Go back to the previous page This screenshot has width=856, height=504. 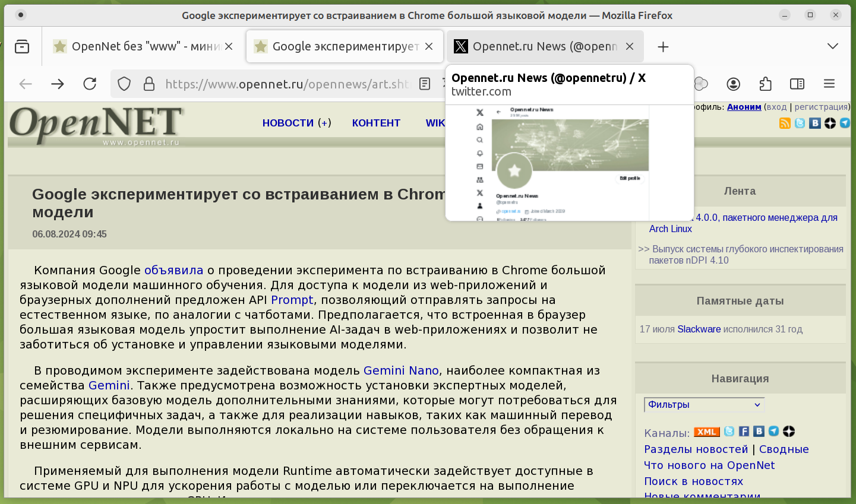(x=26, y=84)
